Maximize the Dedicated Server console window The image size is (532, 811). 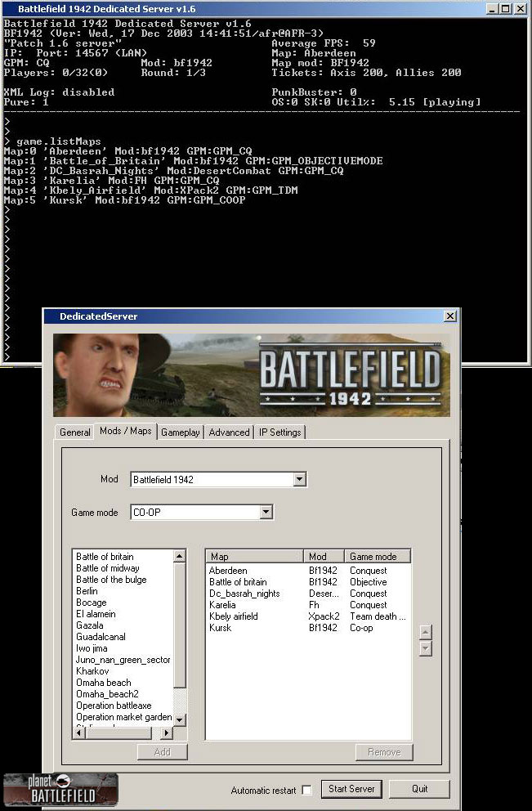505,9
